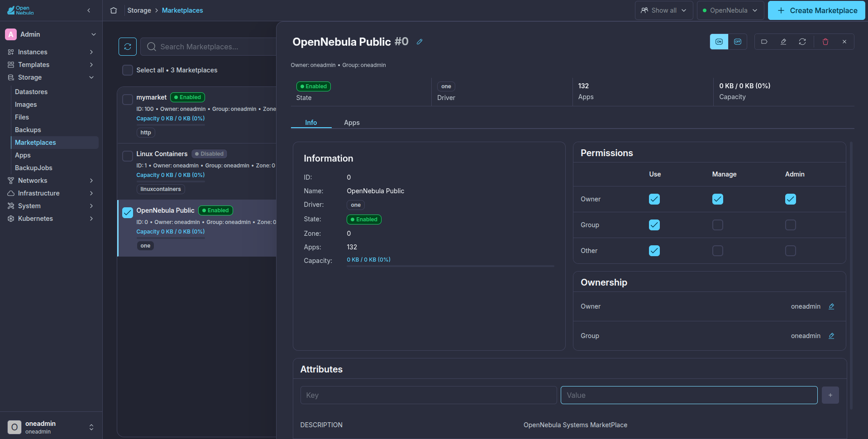Click the Instances sidebar icon
The width and height of the screenshot is (868, 439).
pyautogui.click(x=11, y=52)
